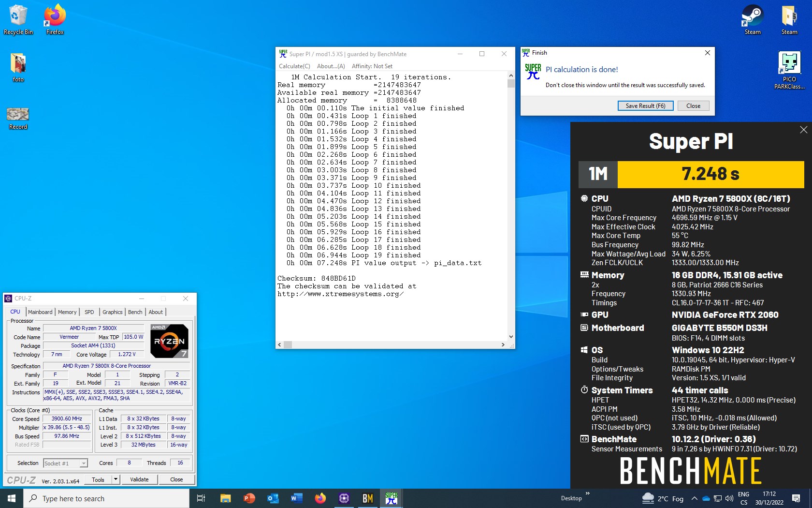Screen dimensions: 812x508
Task: Open PowerPoint from the taskbar
Action: pyautogui.click(x=249, y=498)
